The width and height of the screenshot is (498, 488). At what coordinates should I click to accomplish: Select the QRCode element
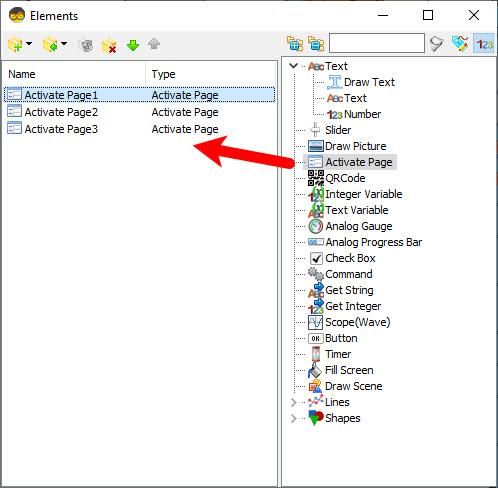(345, 178)
